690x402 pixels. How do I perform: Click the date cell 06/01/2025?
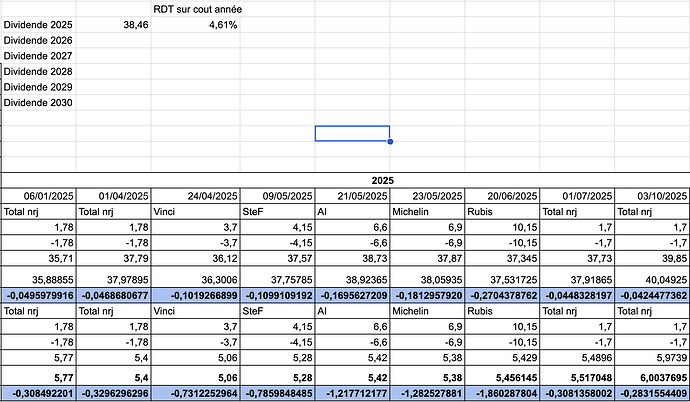point(38,196)
